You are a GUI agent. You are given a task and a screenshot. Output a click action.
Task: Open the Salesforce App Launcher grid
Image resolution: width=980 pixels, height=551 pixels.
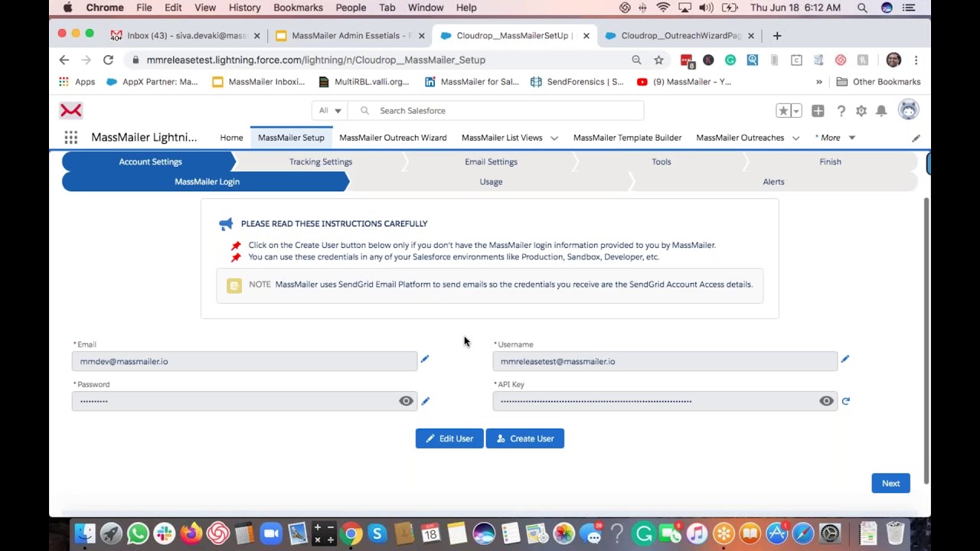[x=70, y=138]
